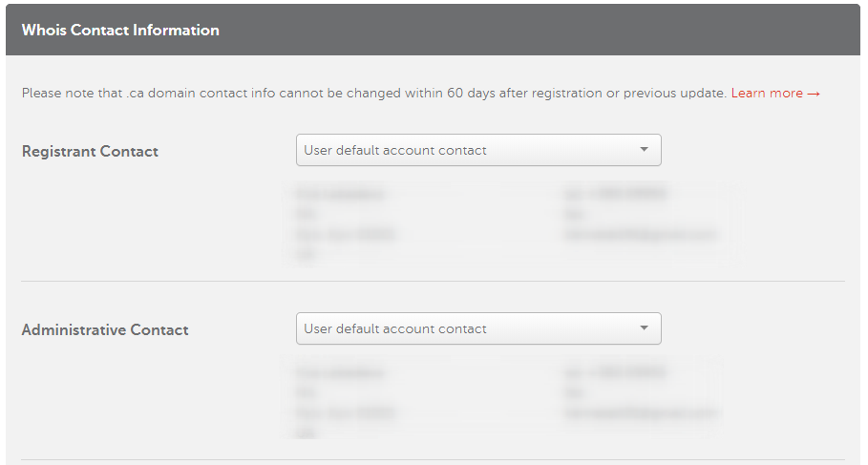Image resolution: width=868 pixels, height=465 pixels.
Task: Click the arrow icon in Registrant Contact dropdown
Action: pos(644,150)
